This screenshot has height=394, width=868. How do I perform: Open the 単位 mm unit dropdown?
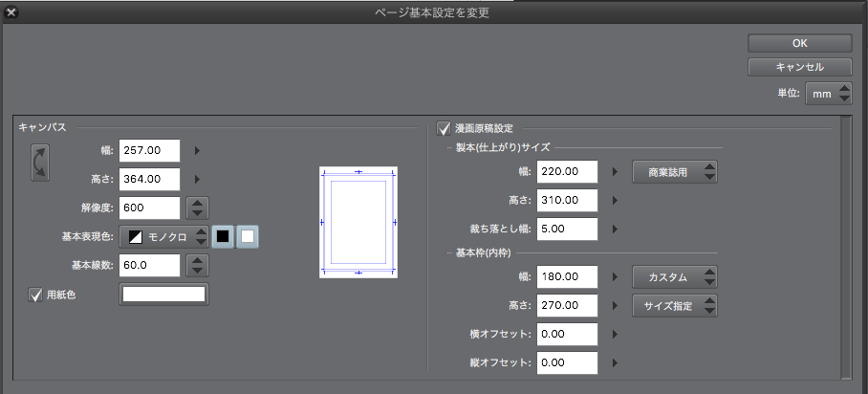pos(828,94)
